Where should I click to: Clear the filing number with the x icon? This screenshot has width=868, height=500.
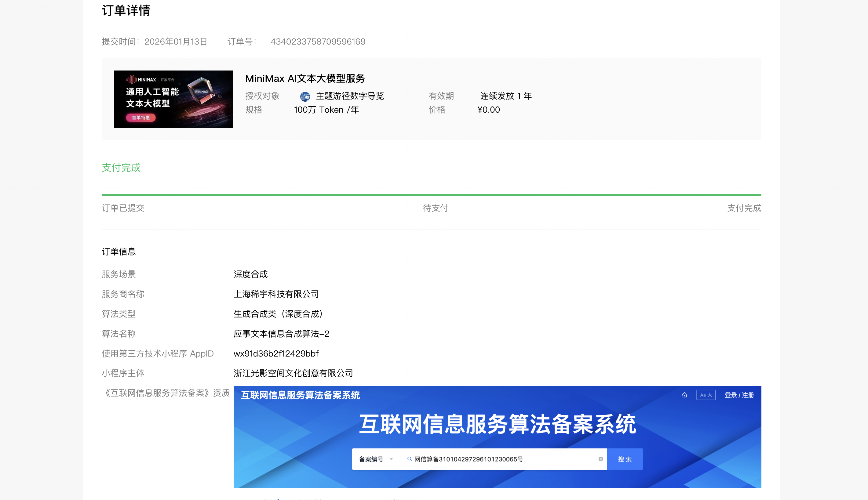pos(600,459)
